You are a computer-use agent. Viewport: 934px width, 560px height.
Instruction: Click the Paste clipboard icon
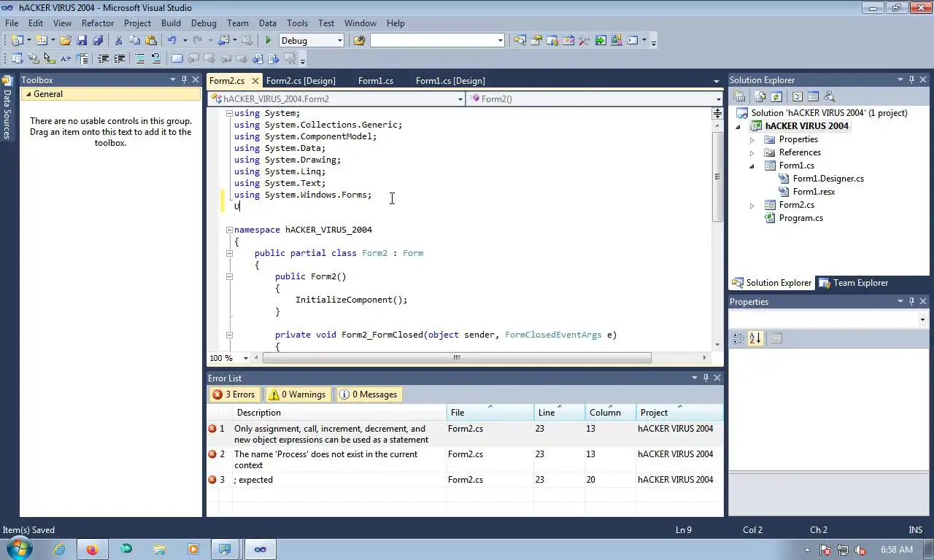tap(151, 41)
